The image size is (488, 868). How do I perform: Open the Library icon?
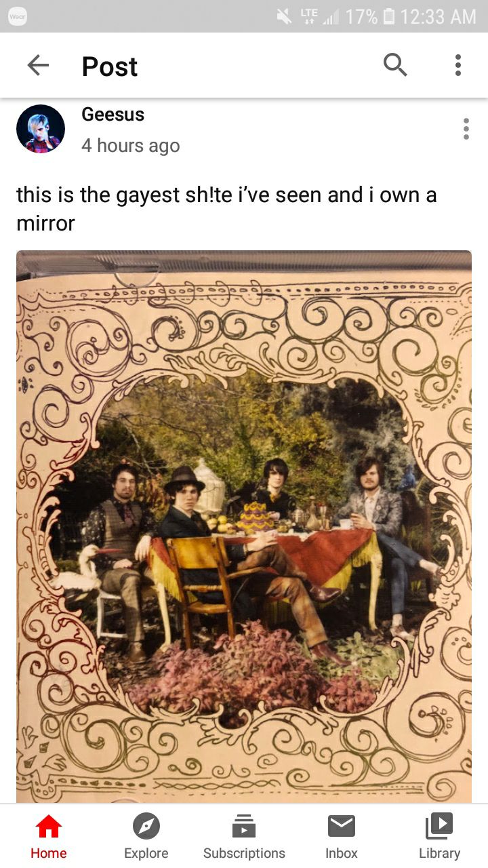point(439,827)
